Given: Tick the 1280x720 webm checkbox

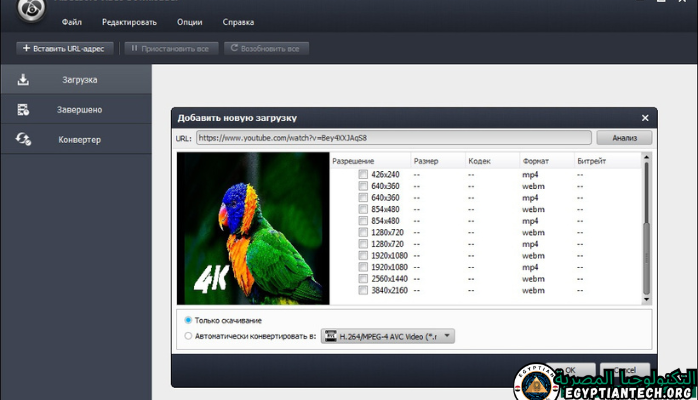Looking at the screenshot, I should [363, 232].
